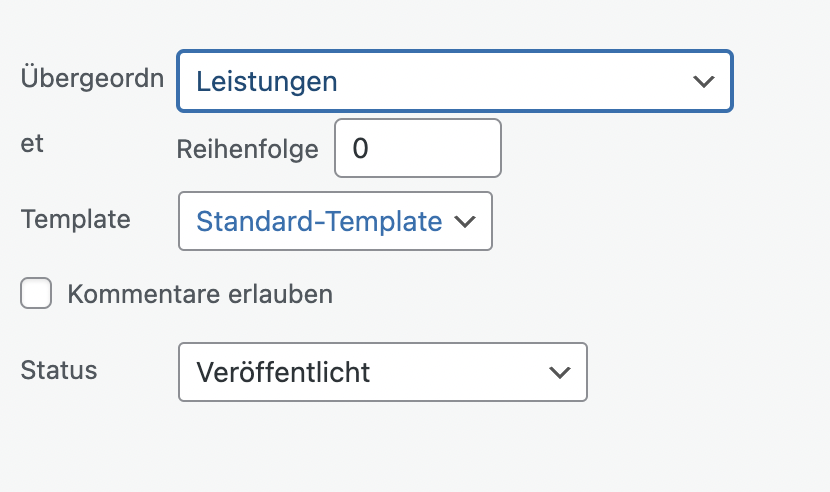Click the Status label text

(59, 370)
